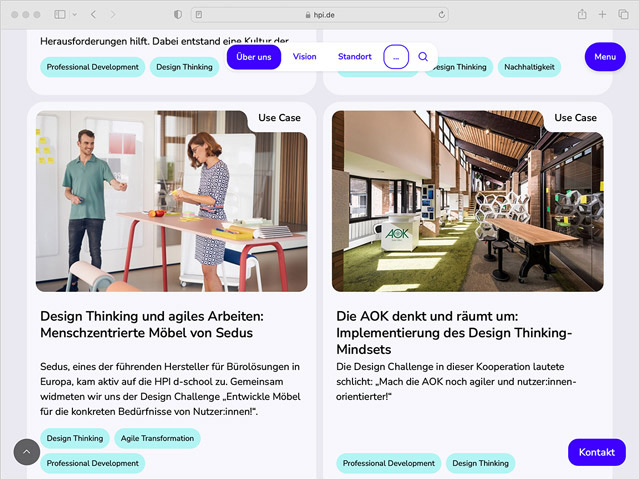The width and height of the screenshot is (640, 480).
Task: Show the reader view icon in address bar
Action: coord(199,15)
